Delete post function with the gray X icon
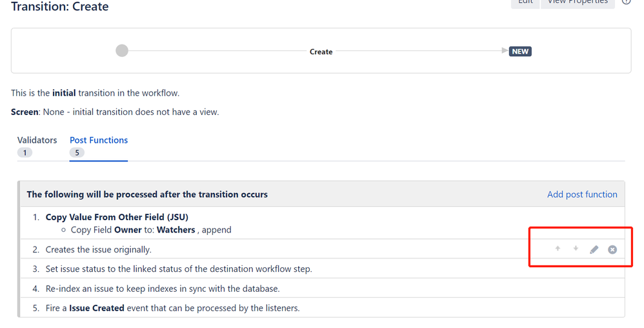 coord(612,249)
